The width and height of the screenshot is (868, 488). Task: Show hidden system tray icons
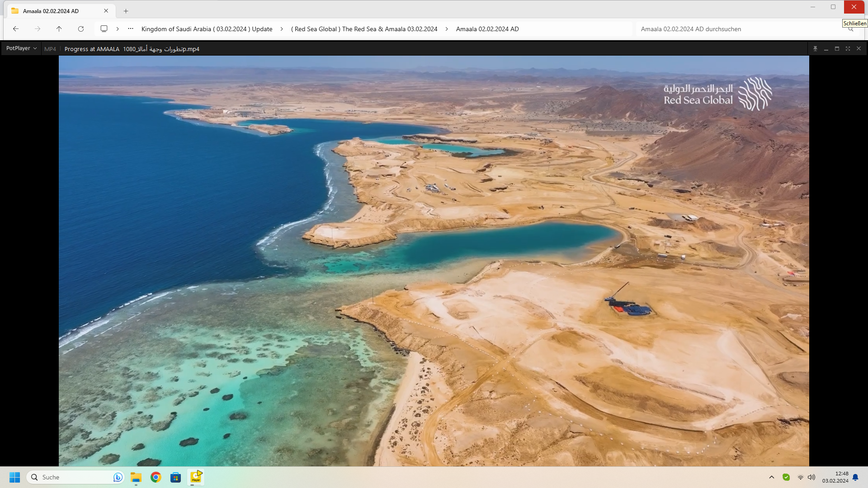coord(772,477)
